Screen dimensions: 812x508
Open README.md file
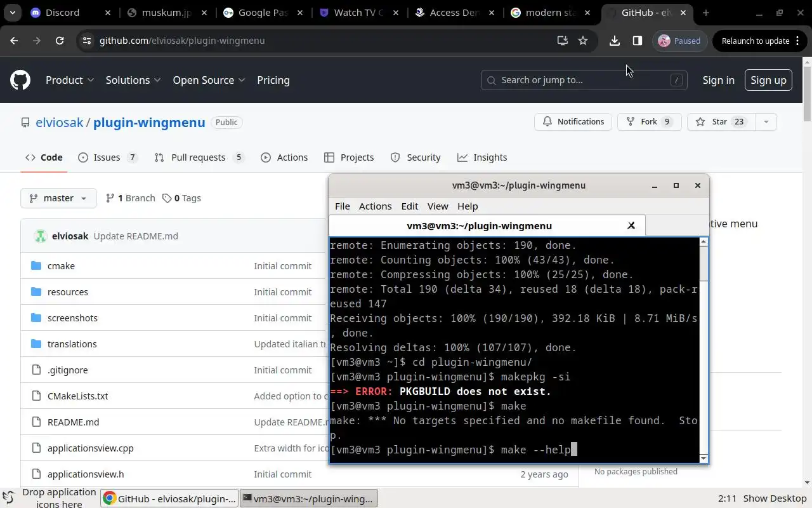pyautogui.click(x=74, y=422)
